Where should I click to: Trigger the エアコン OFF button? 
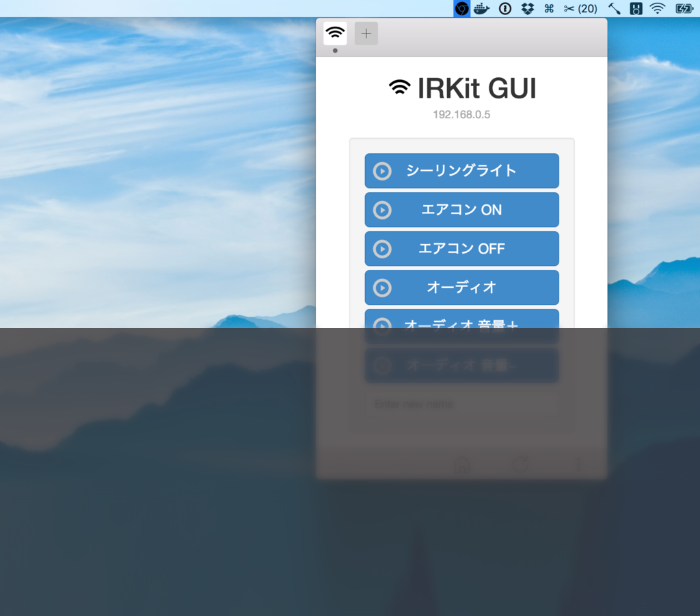(x=462, y=249)
